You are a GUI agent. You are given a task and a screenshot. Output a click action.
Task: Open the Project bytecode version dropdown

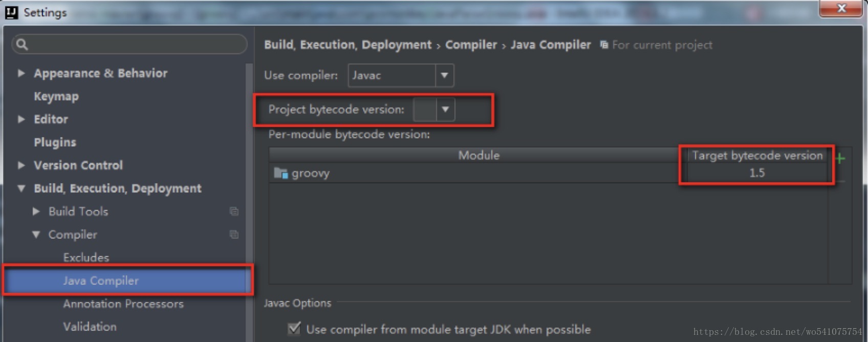coord(445,109)
